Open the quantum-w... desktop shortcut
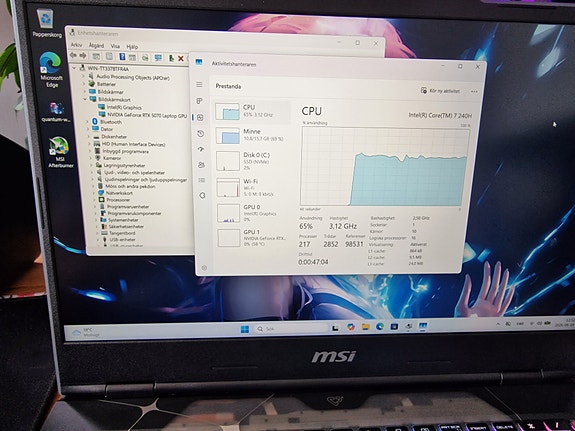Screen dimensions: 575x431 pyautogui.click(x=56, y=112)
